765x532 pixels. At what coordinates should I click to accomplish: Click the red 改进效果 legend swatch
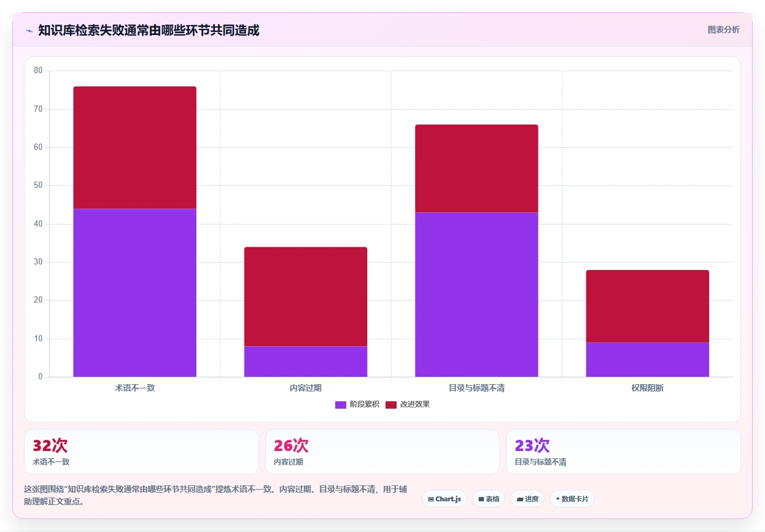pyautogui.click(x=391, y=404)
